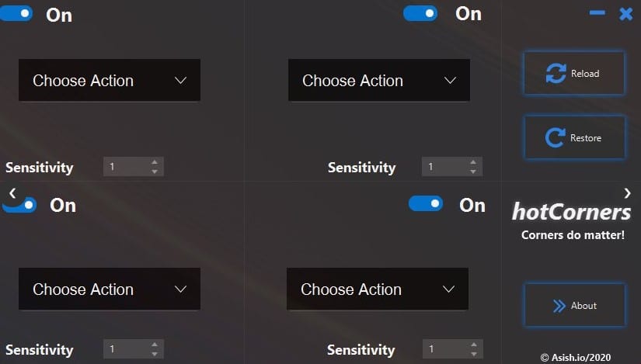The image size is (641, 364).
Task: Click the left navigation arrow
Action: point(12,192)
